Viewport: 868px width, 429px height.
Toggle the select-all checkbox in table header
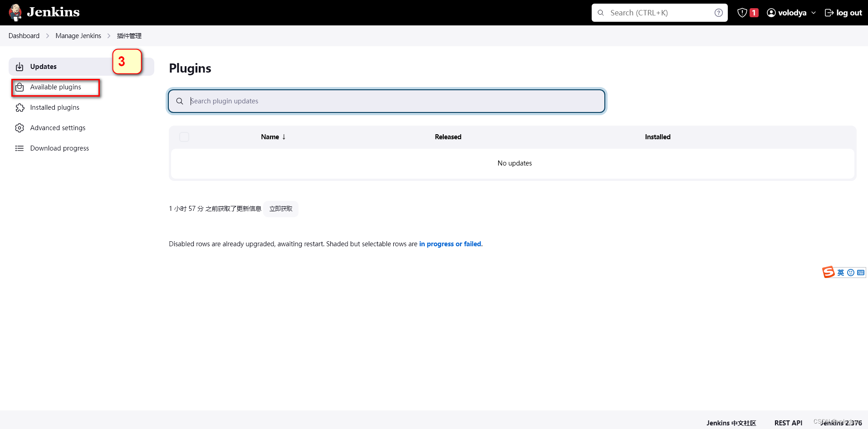184,137
